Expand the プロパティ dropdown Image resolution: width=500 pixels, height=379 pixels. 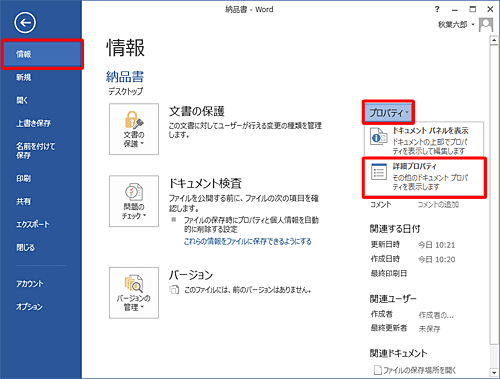[388, 113]
